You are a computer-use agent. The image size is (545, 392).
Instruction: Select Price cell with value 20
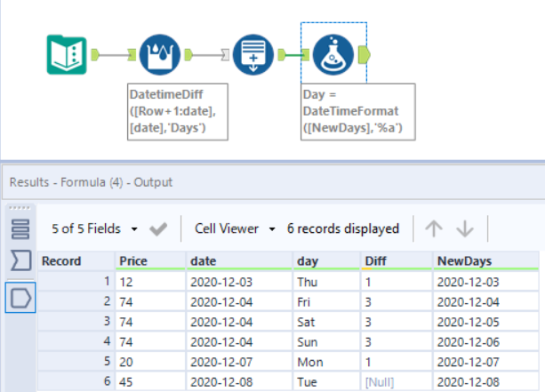pos(150,362)
